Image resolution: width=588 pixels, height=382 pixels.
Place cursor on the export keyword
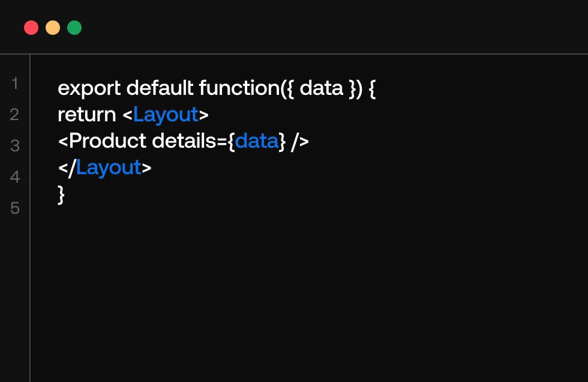(89, 88)
